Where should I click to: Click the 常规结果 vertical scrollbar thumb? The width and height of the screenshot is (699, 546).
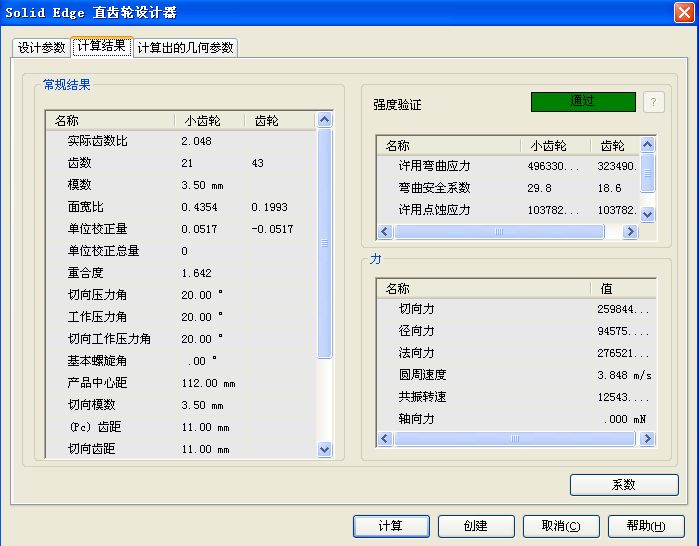(325, 243)
